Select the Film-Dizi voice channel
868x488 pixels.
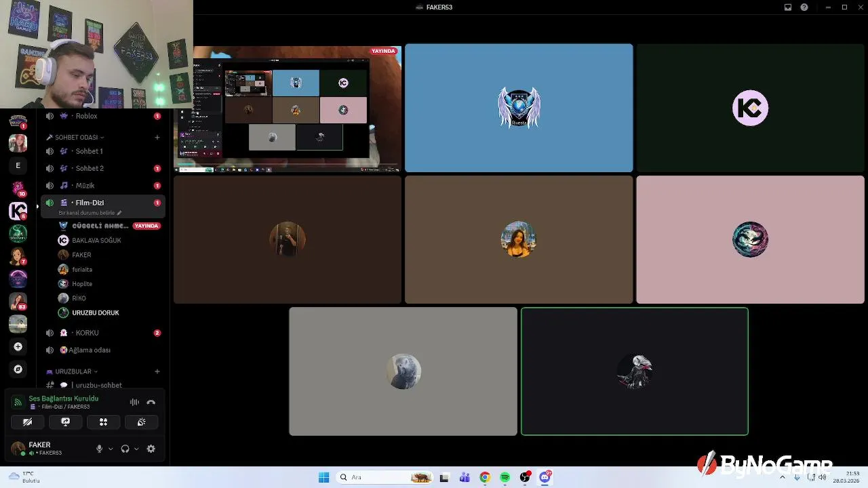coord(102,206)
